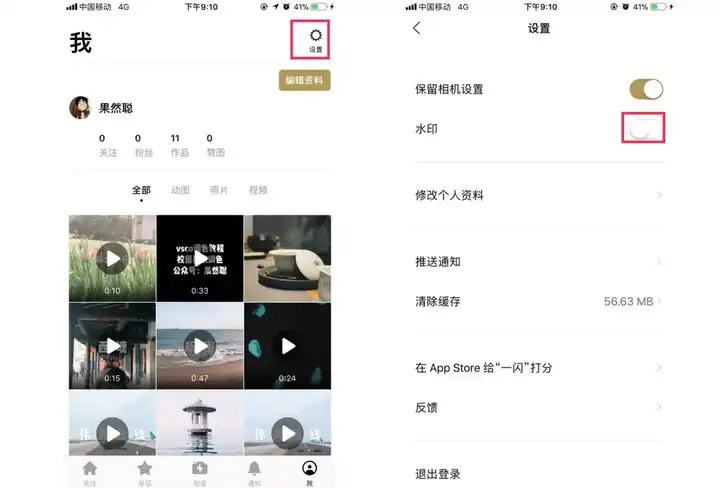The height and width of the screenshot is (488, 720).
Task: Go back using the left arrow
Action: pyautogui.click(x=416, y=28)
